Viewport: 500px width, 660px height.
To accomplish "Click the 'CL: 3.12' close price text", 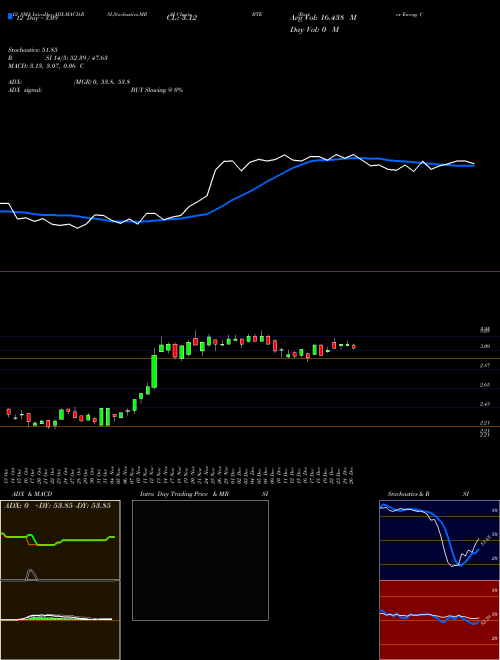I will 182,18.
